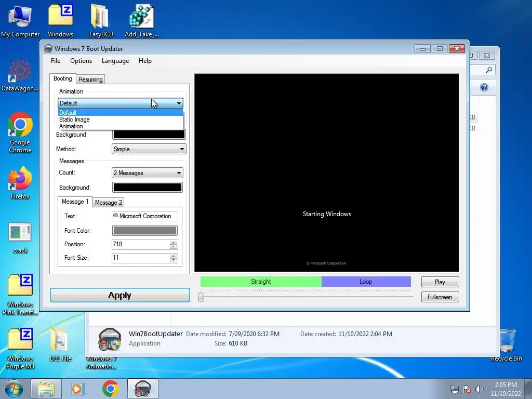
Task: Increase Font Size with up arrow
Action: 174,256
